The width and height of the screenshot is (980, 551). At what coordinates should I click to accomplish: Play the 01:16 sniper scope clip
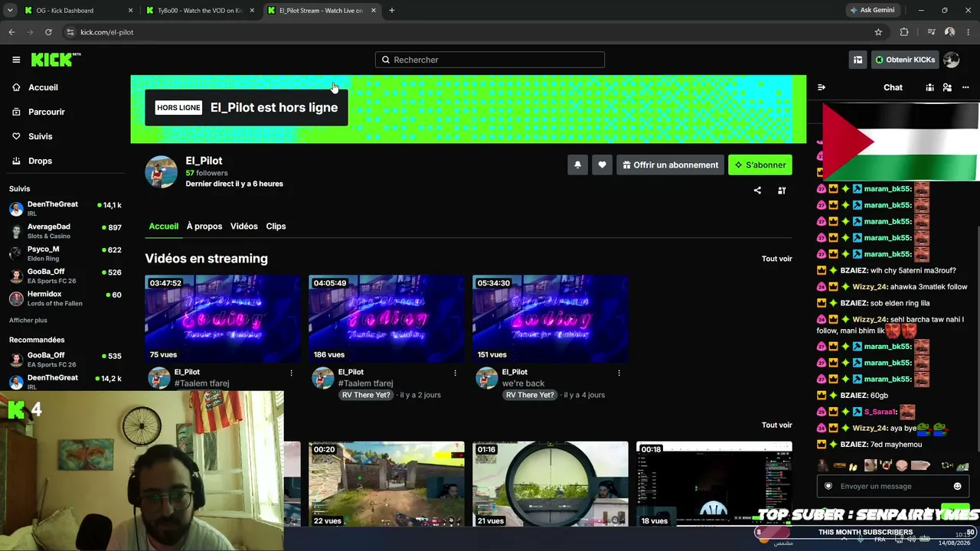point(550,484)
